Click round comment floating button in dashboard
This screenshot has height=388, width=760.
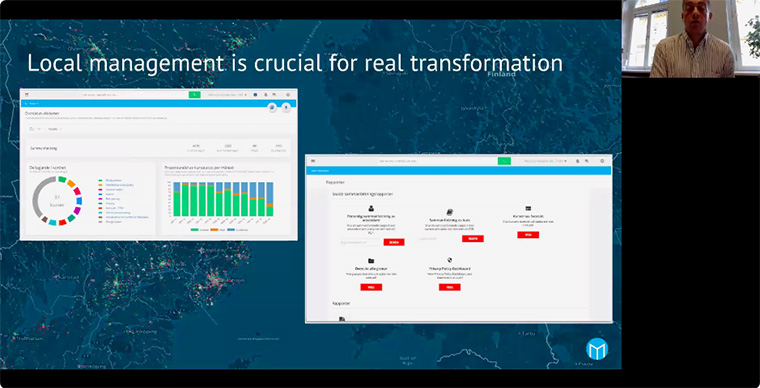[272, 108]
